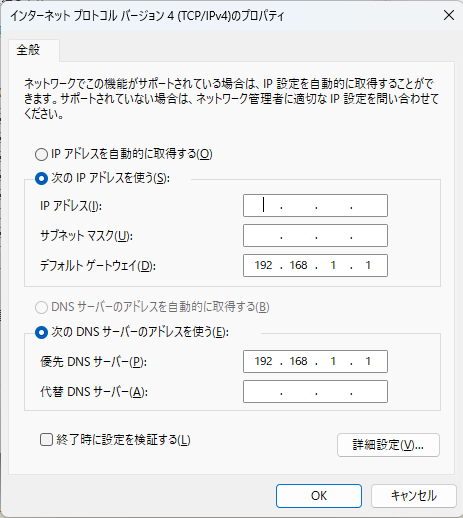Screen dimensions: 463x518
Task: Switch to the 全般 tab
Action: [29, 50]
